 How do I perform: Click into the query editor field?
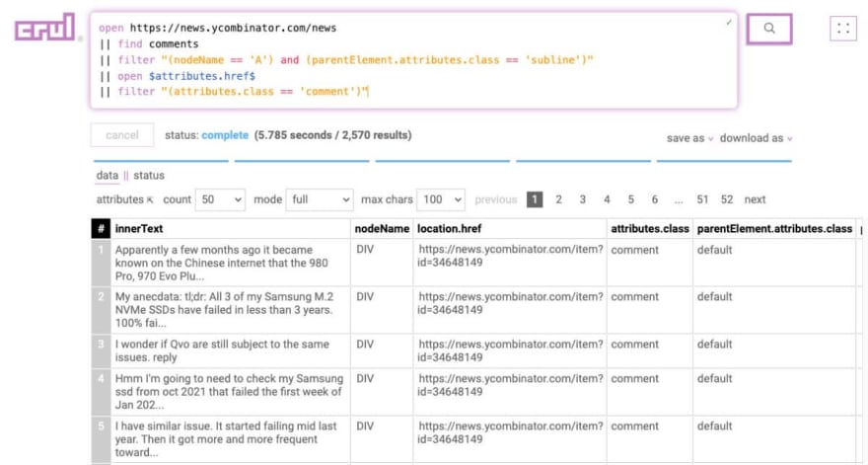pyautogui.click(x=413, y=60)
